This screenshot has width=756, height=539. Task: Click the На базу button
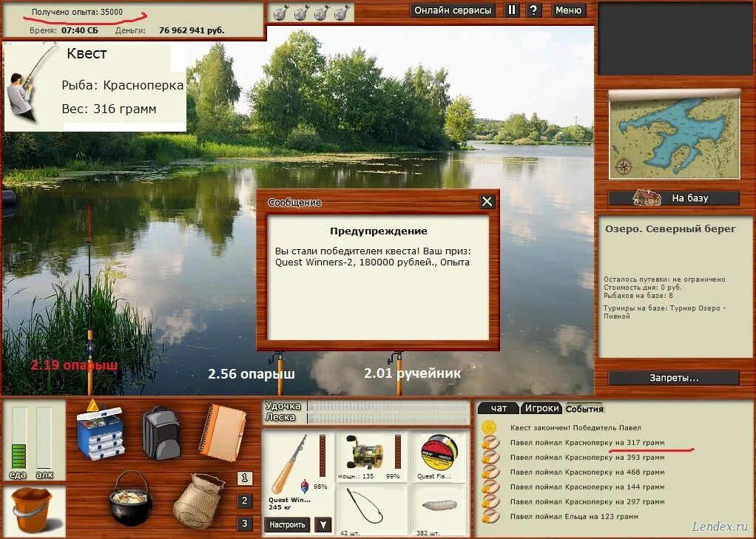point(674,197)
